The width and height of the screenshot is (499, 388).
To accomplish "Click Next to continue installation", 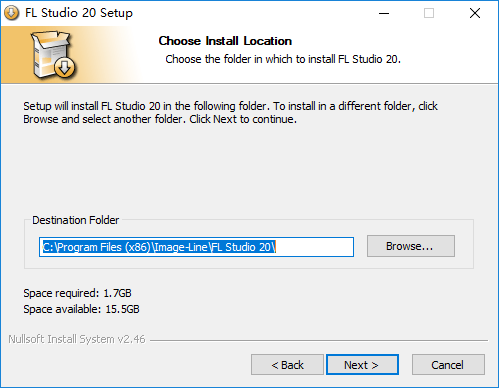I will 362,365.
